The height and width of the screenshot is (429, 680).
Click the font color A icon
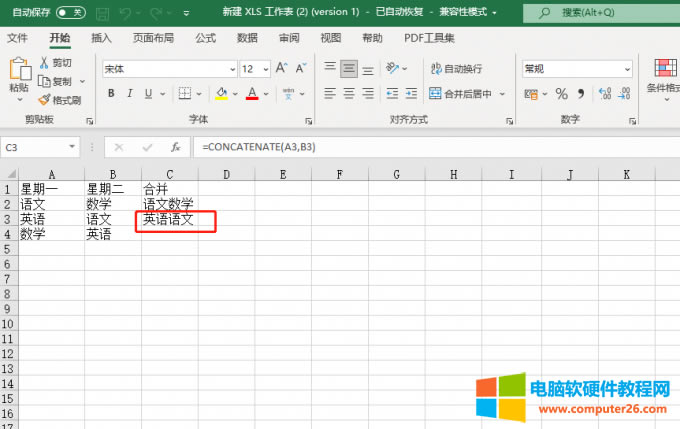[252, 94]
